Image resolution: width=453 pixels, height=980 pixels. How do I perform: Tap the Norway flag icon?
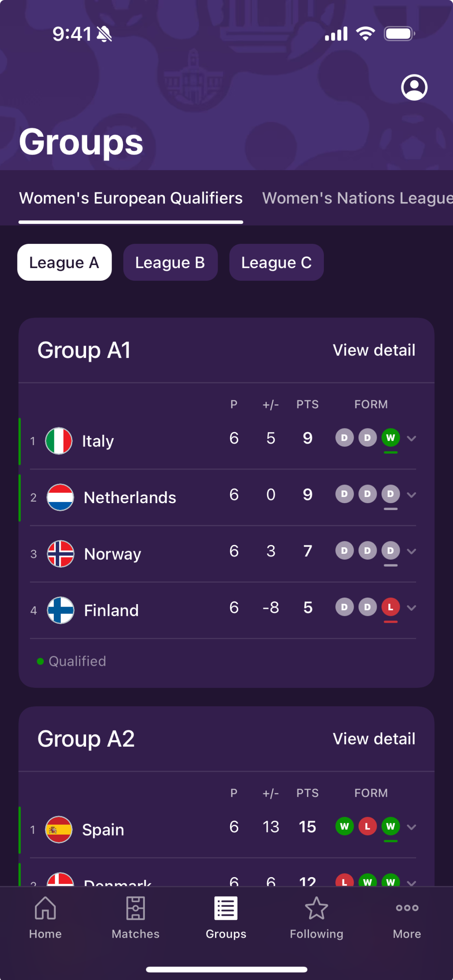coord(61,554)
